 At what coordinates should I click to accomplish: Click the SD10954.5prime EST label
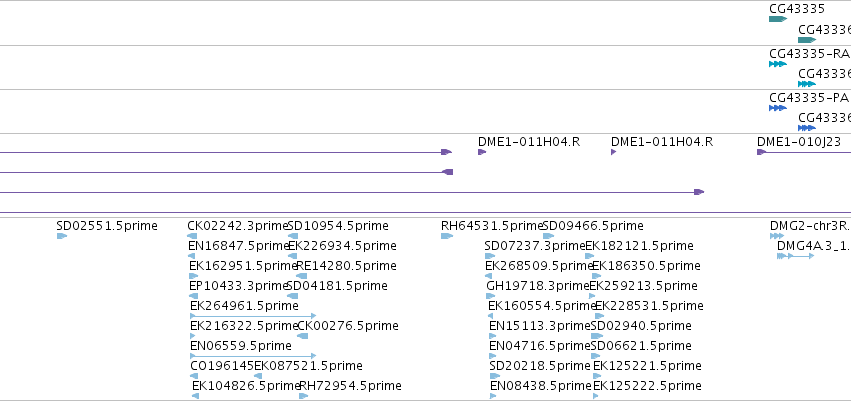click(x=338, y=226)
